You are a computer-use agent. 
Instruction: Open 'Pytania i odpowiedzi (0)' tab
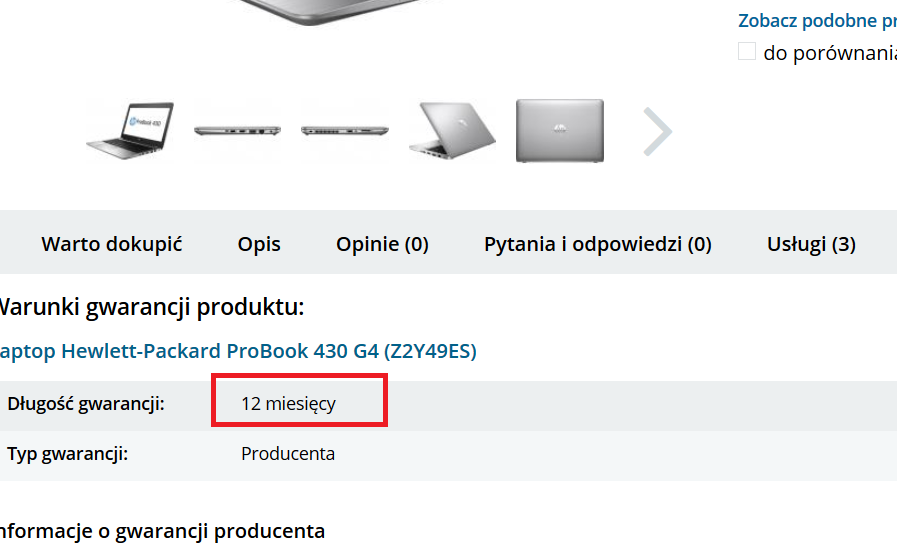598,244
